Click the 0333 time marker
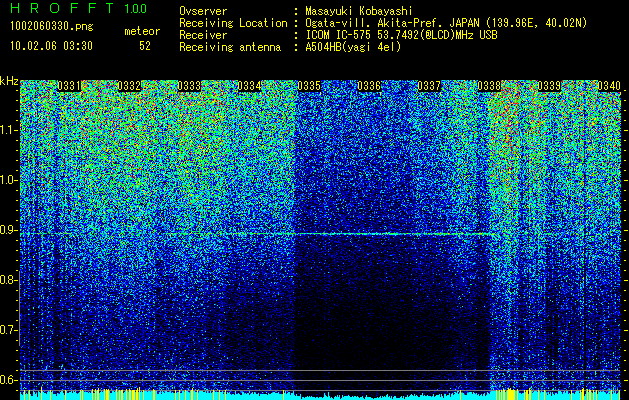629x400 pixels. pyautogui.click(x=189, y=86)
